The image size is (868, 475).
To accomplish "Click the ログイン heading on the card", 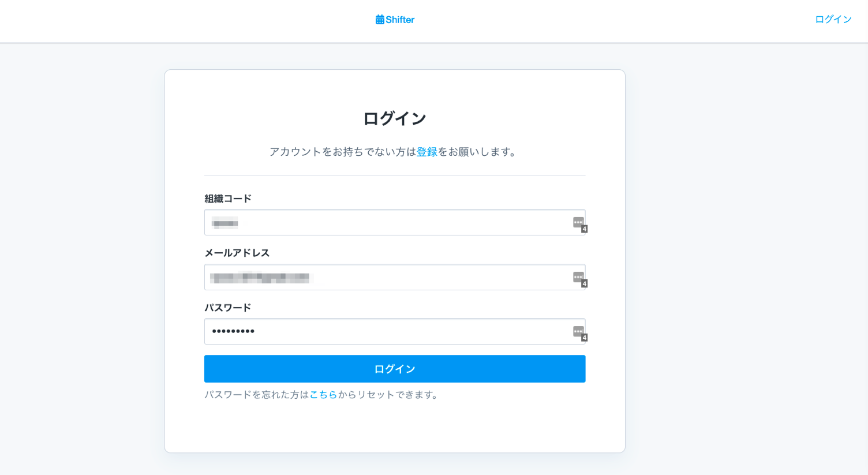I will pos(394,117).
